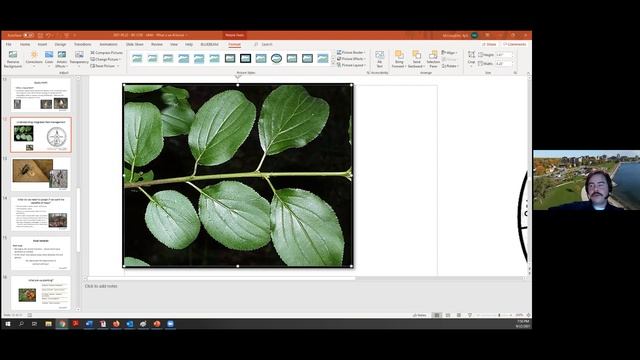
Task: Click the Save icon in title bar
Action: tap(40, 36)
